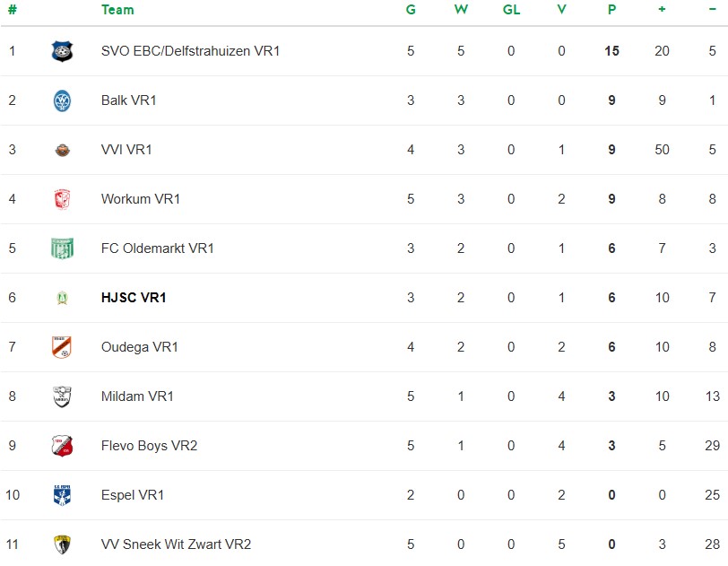This screenshot has height=566, width=728.
Task: Open the Flevo Boys VR2 team link
Action: click(149, 446)
